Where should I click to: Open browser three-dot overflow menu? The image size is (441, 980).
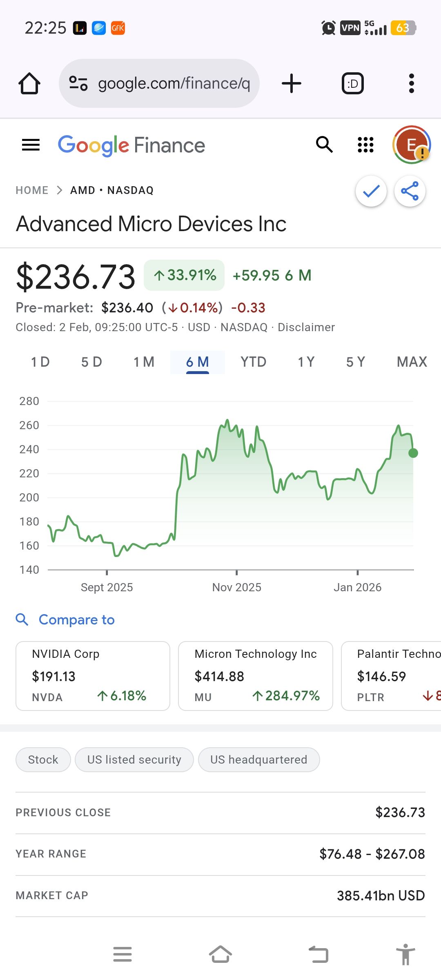click(411, 84)
